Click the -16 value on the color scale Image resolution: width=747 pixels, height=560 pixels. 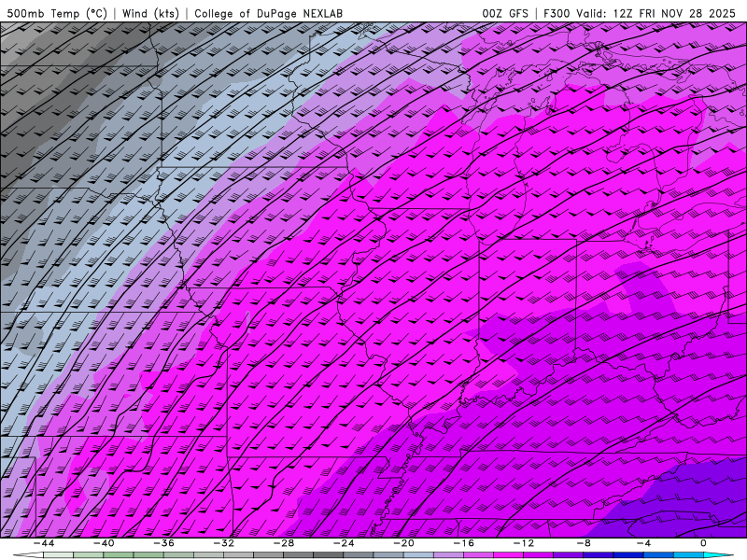tap(463, 543)
